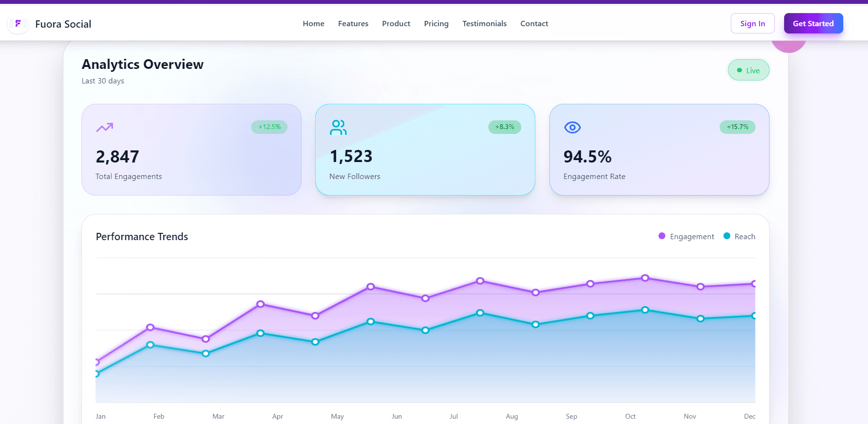
Task: Click the Performance Trends chart title
Action: [x=142, y=237]
